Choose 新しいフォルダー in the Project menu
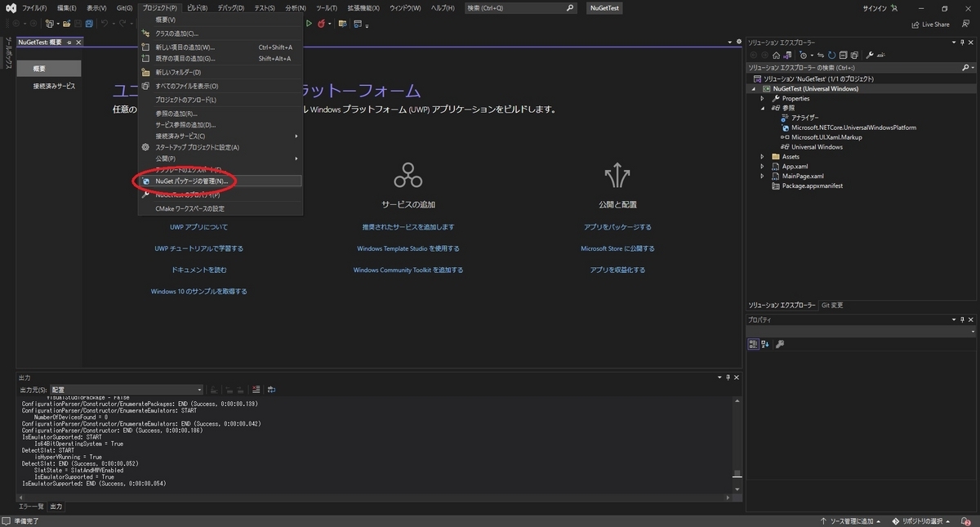 (220, 72)
